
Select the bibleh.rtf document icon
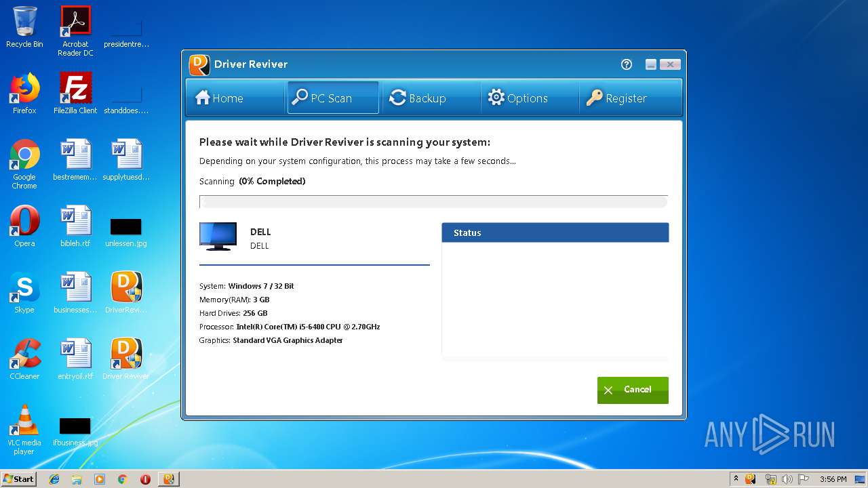75,226
